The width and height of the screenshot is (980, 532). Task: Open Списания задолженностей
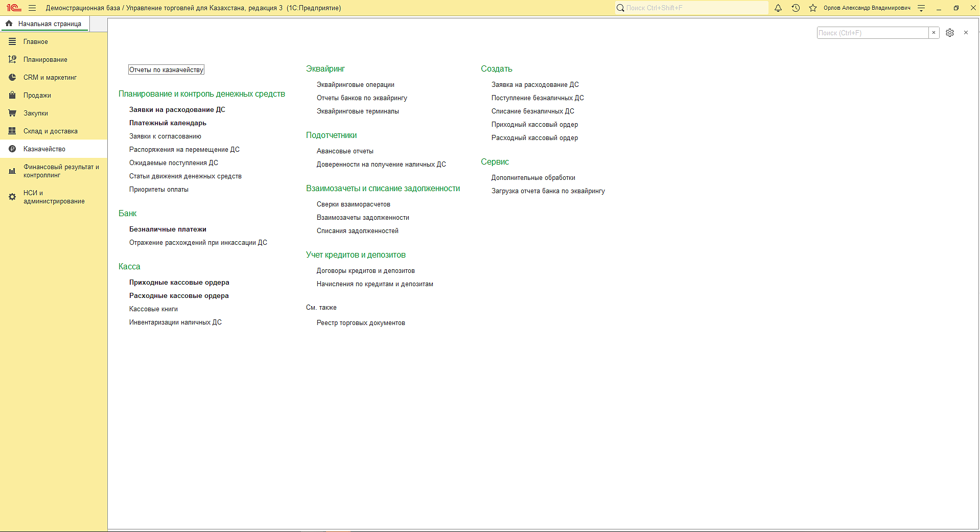tap(357, 230)
